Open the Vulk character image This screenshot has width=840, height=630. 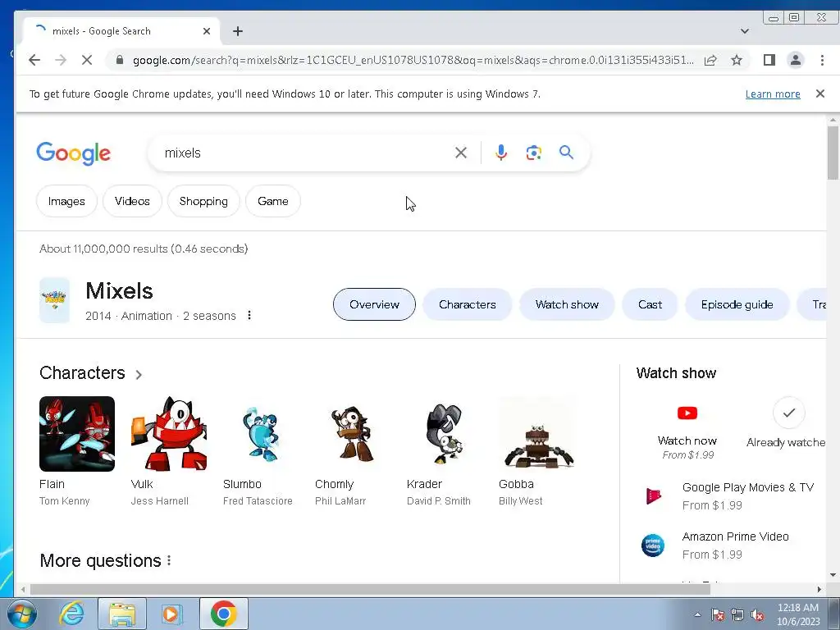169,434
